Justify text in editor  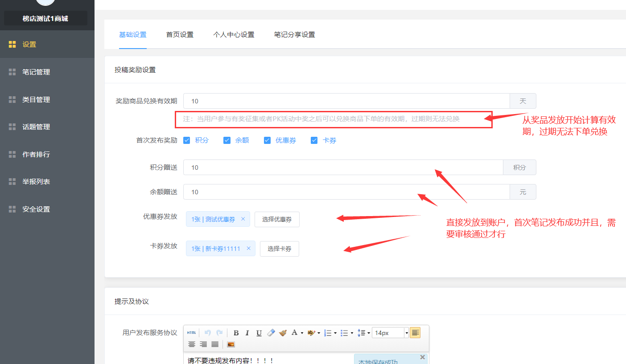[215, 344]
